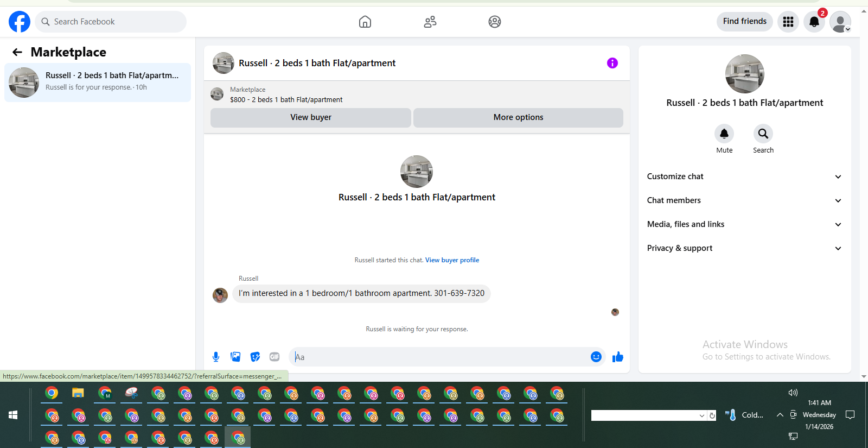Select the Russell apartment conversation in sidebar
Viewport: 868px width, 448px height.
pyautogui.click(x=98, y=83)
